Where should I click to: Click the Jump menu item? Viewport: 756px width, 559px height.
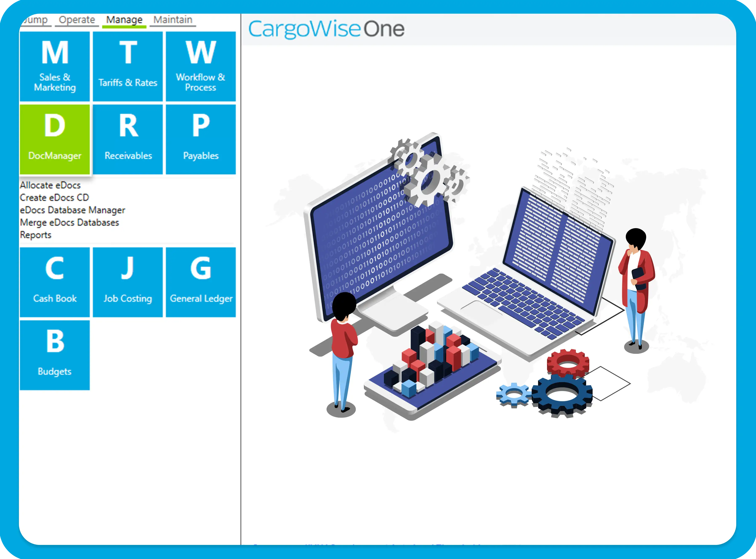(x=33, y=19)
